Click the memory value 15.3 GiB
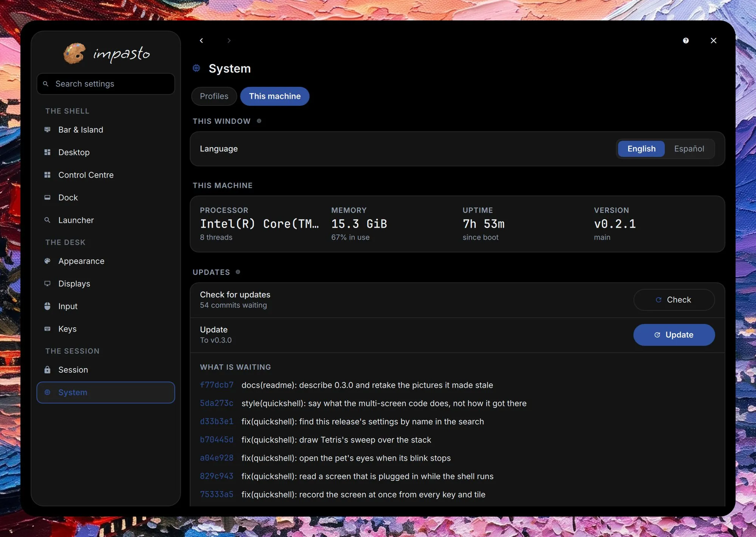This screenshot has width=756, height=537. click(359, 224)
